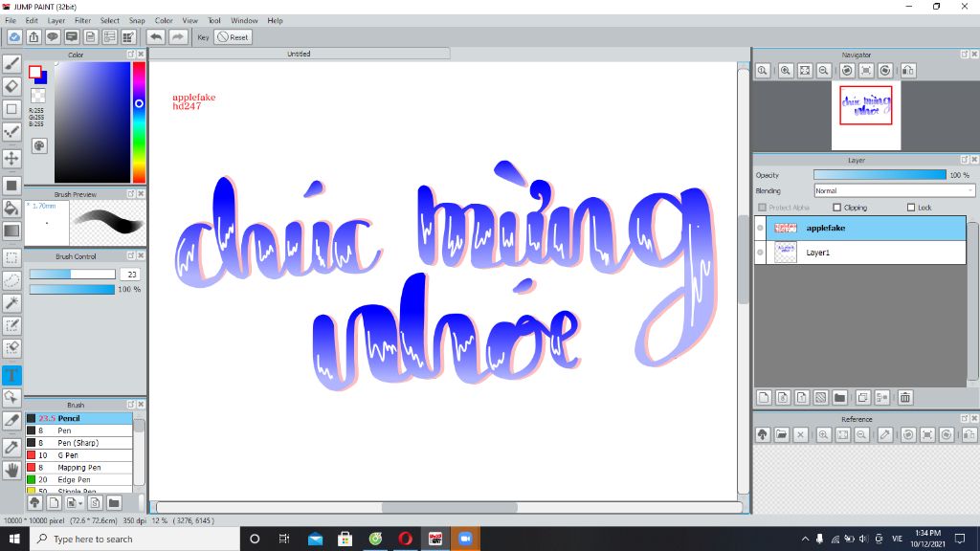Activate the Move tool
The height and width of the screenshot is (551, 980).
tap(11, 158)
